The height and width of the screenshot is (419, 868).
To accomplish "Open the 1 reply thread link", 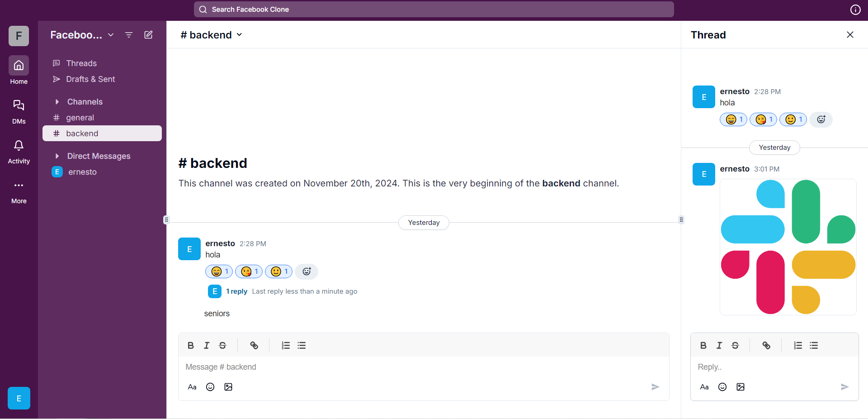I will [237, 291].
